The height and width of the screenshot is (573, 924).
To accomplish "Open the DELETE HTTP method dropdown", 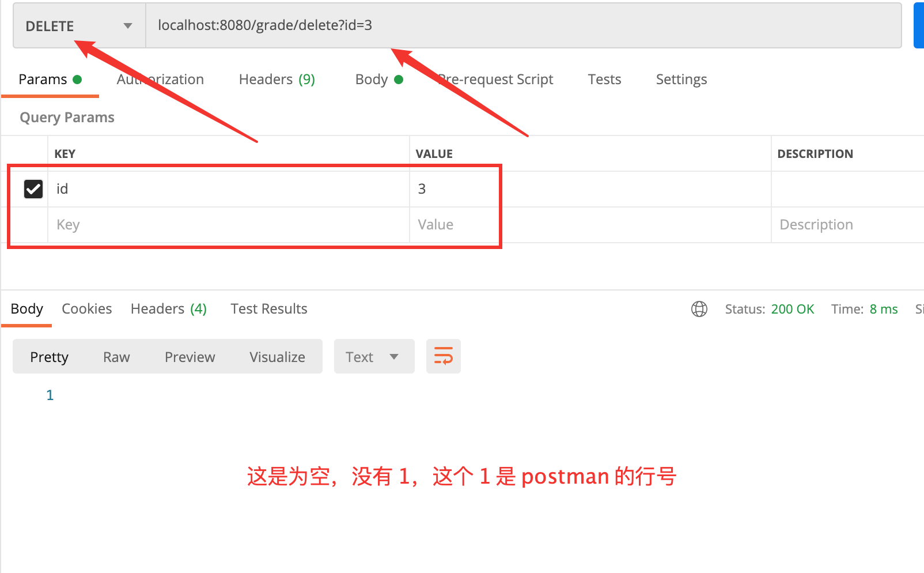I will [79, 26].
